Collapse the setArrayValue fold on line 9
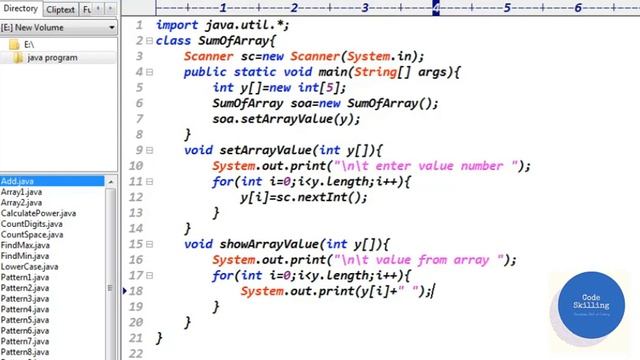The height and width of the screenshot is (360, 640). tap(149, 150)
